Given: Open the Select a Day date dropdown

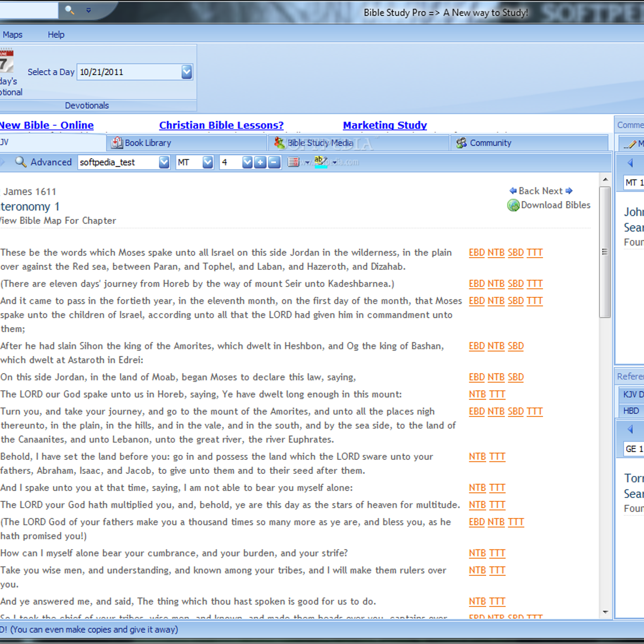Looking at the screenshot, I should tap(186, 71).
